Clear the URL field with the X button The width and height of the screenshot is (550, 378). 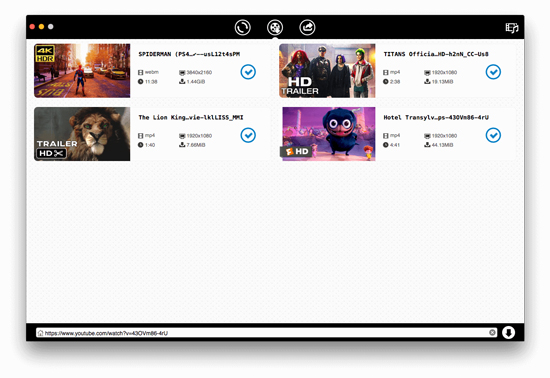coord(492,332)
